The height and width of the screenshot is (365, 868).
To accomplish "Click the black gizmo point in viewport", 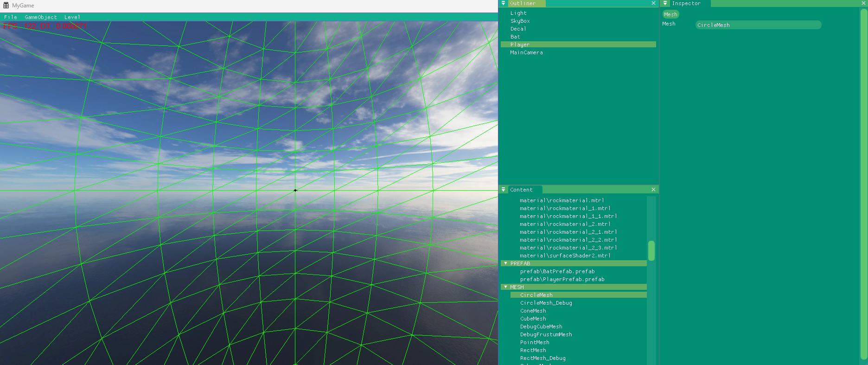I will (295, 190).
